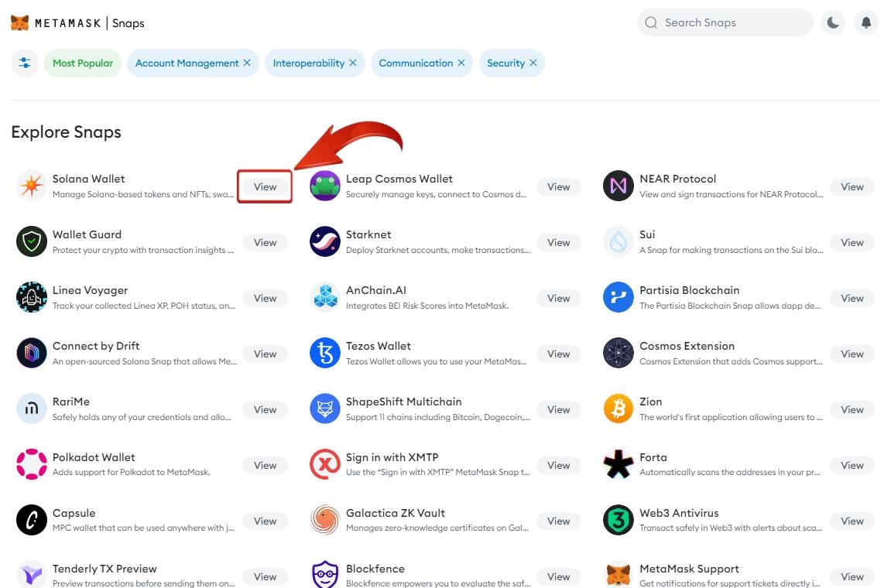View the Forta snap
This screenshot has width=884, height=588.
851,465
